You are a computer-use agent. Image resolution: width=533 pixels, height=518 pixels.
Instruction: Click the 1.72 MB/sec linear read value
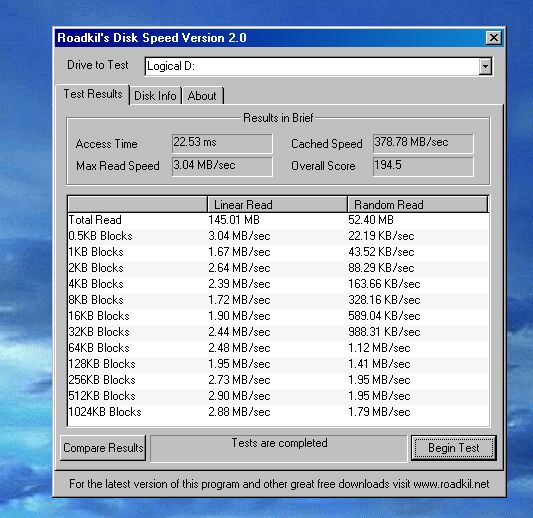point(239,300)
